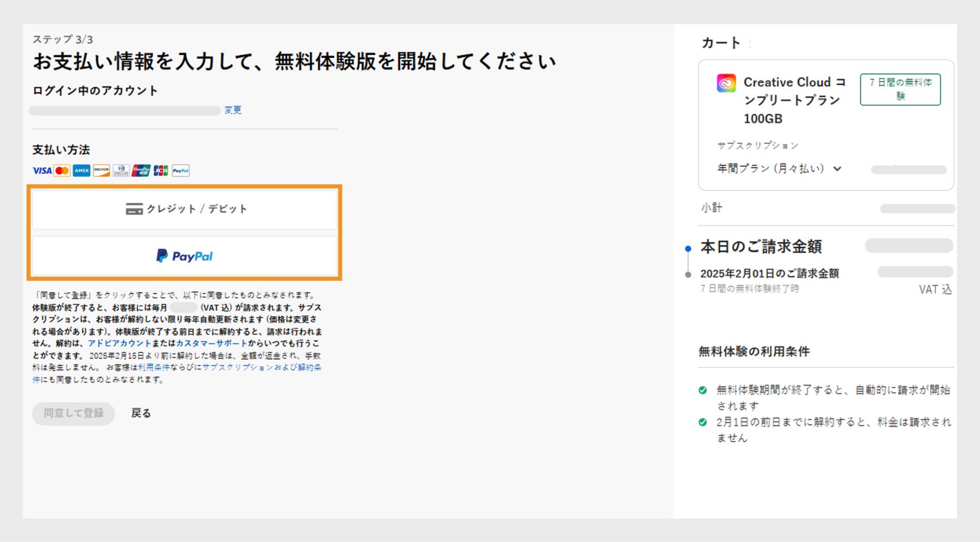980x542 pixels.
Task: Open the アドビアカウント link
Action: tap(119, 343)
